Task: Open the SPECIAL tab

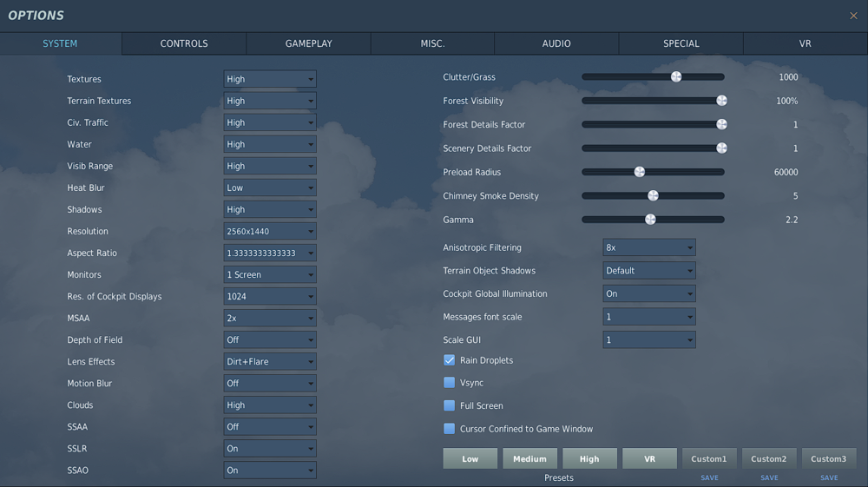Action: tap(681, 43)
